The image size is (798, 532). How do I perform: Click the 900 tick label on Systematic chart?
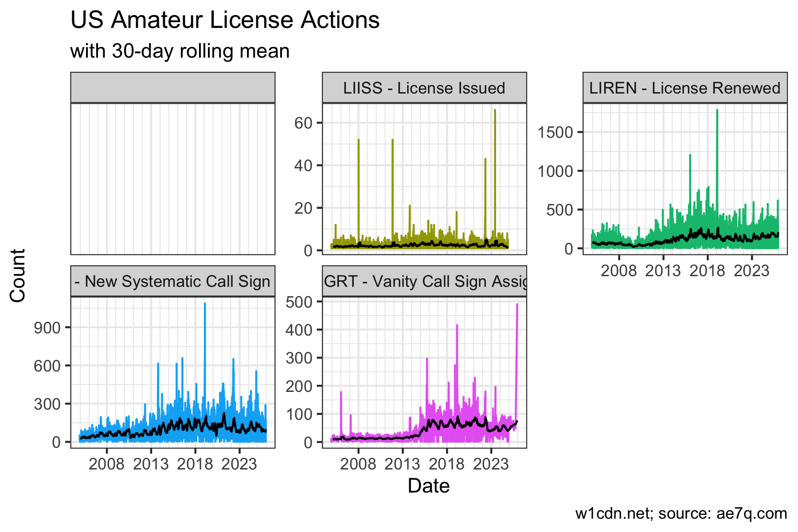tap(49, 328)
